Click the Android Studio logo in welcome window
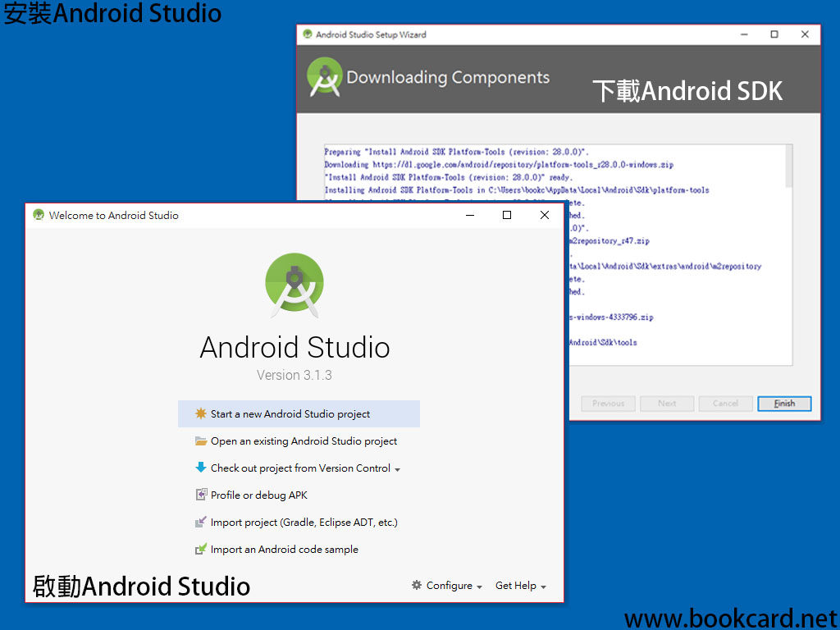840x630 pixels. pos(294,285)
